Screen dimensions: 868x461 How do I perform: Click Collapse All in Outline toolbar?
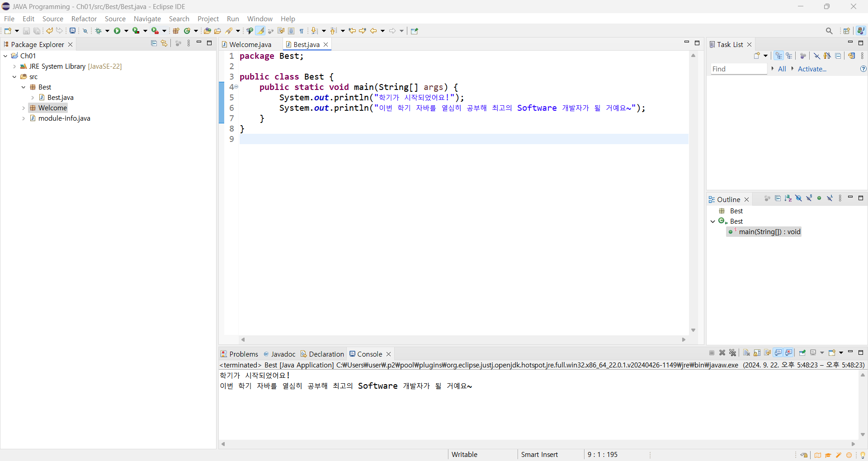click(x=778, y=198)
